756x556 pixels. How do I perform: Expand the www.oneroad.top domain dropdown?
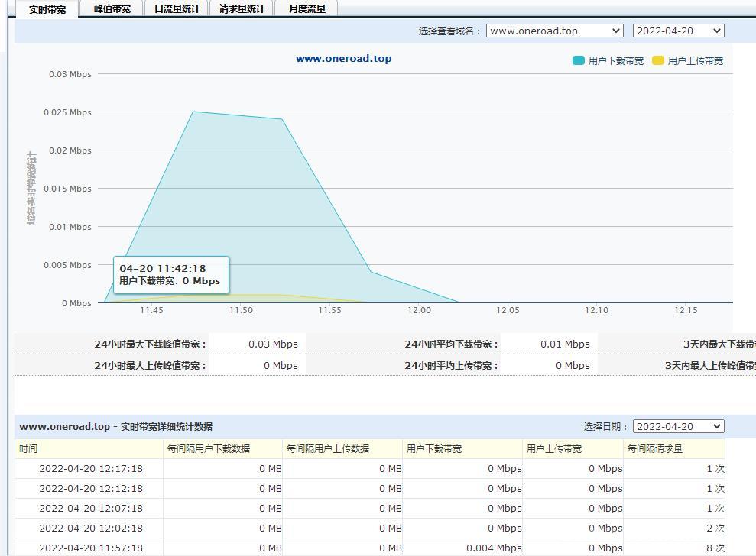[554, 31]
